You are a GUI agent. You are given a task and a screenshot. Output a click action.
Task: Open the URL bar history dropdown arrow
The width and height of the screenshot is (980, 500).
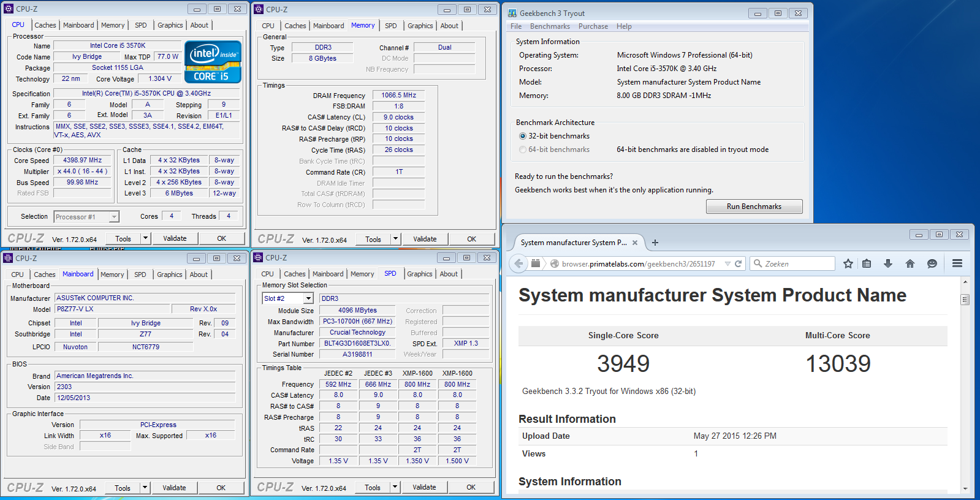point(727,263)
